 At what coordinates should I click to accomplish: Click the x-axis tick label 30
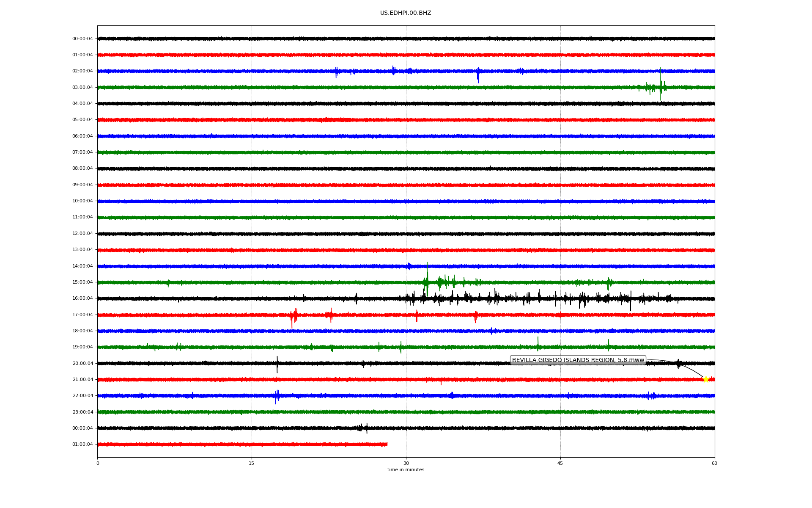pos(406,463)
